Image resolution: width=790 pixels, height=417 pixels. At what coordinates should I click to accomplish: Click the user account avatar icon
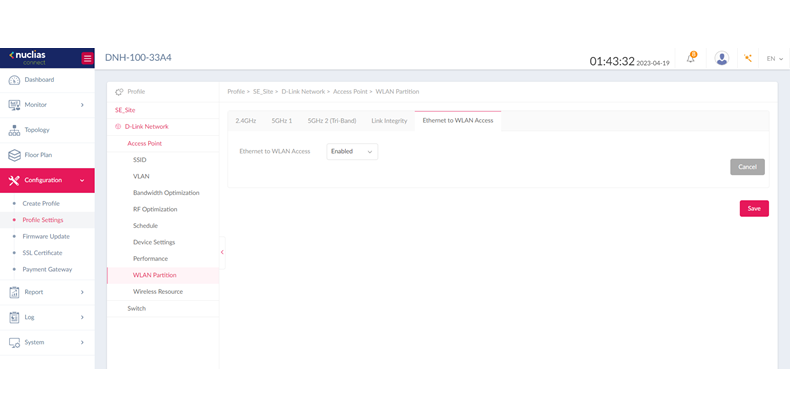point(722,59)
